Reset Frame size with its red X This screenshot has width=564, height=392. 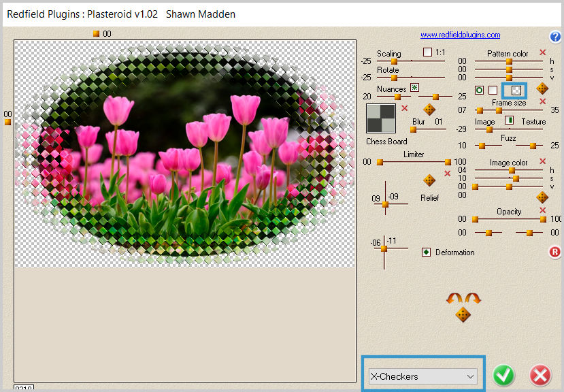[x=542, y=101]
